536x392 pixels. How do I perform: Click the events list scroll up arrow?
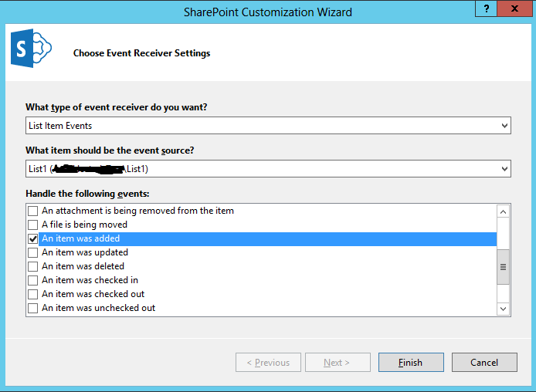(503, 212)
